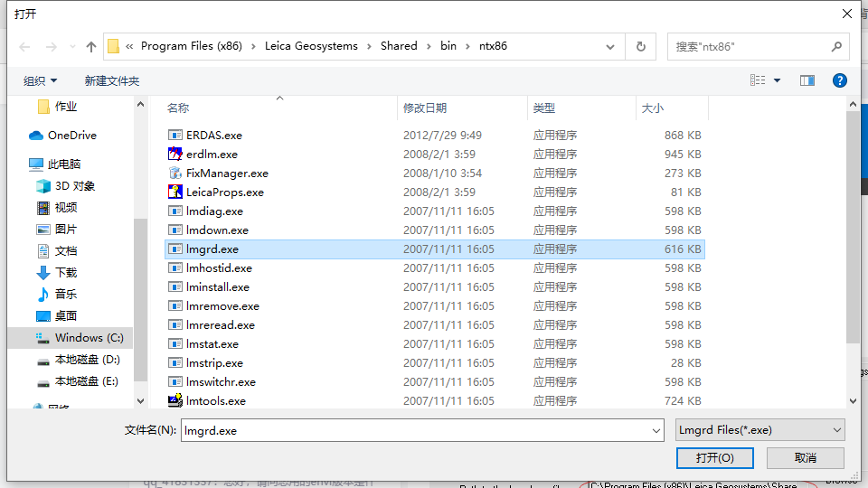This screenshot has height=488, width=868.
Task: Expand hidden breadcrumb path double chevron
Action: [x=129, y=46]
